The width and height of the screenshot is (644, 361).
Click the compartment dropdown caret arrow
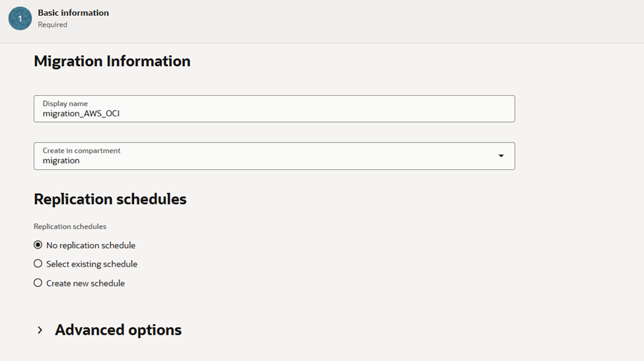501,156
